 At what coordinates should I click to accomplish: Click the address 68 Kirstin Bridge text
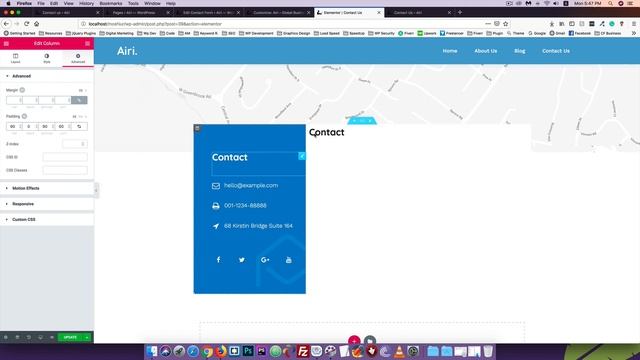click(258, 226)
